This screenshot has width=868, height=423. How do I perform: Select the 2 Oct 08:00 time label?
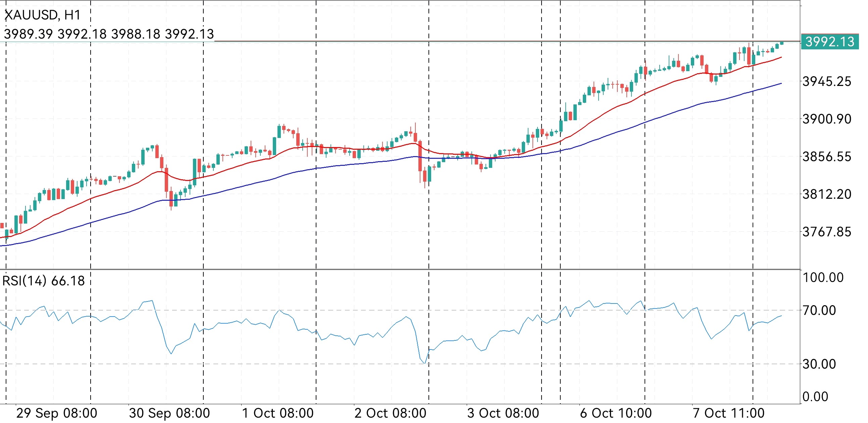(x=390, y=413)
